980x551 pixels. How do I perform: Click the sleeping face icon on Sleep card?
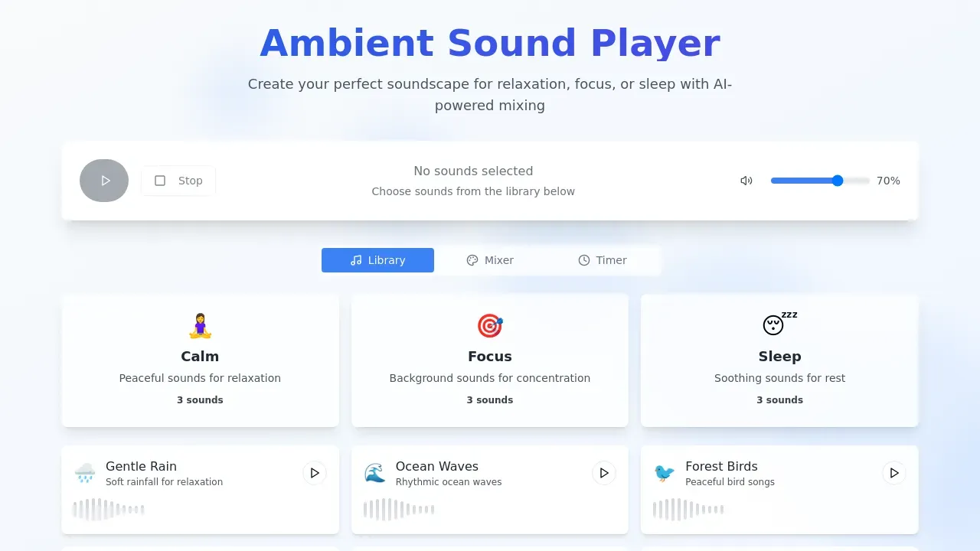point(774,324)
